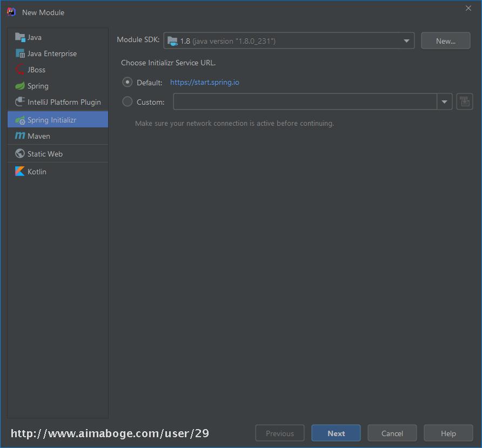Click the Next button
The image size is (482, 448).
pos(336,433)
